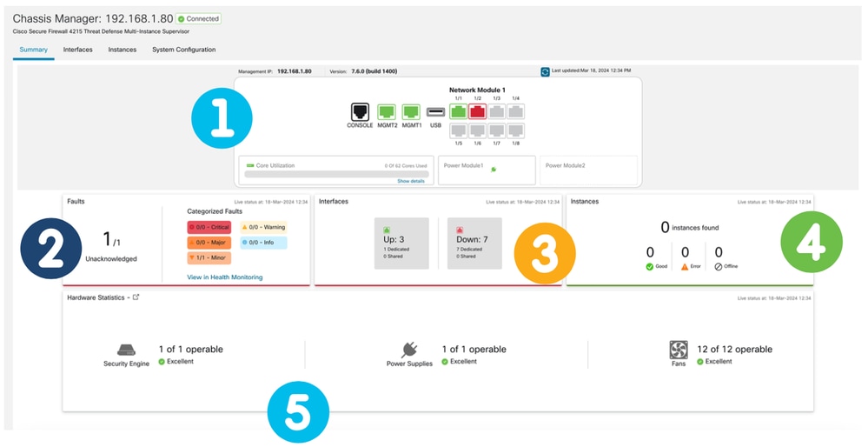Switch to the Summary tab

pyautogui.click(x=33, y=50)
